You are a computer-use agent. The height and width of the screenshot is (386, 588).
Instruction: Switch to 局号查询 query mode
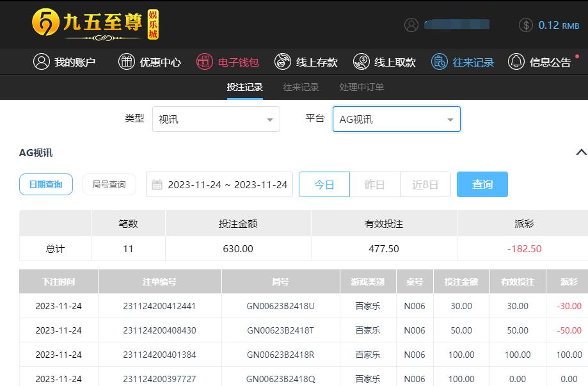coord(109,184)
